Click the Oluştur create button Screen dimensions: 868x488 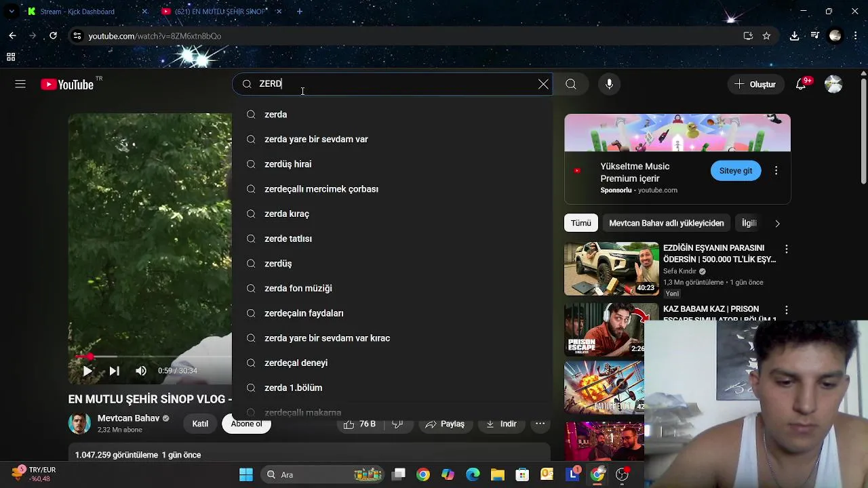coord(755,84)
